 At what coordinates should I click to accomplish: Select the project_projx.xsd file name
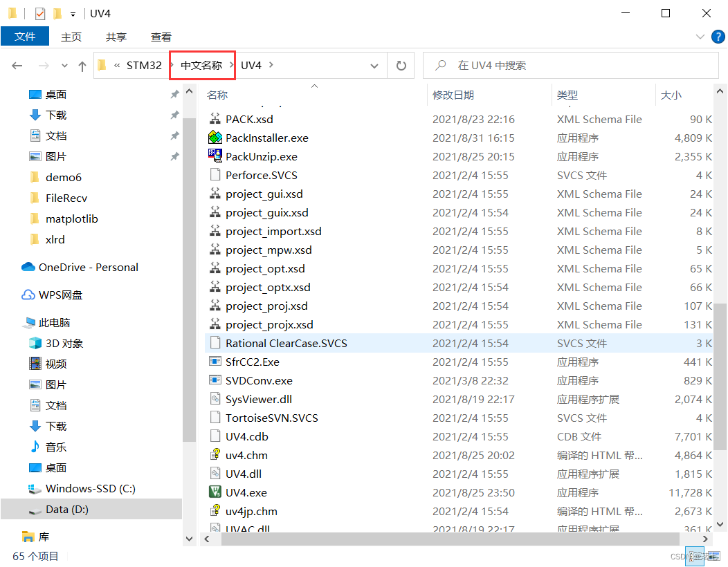[x=269, y=324]
